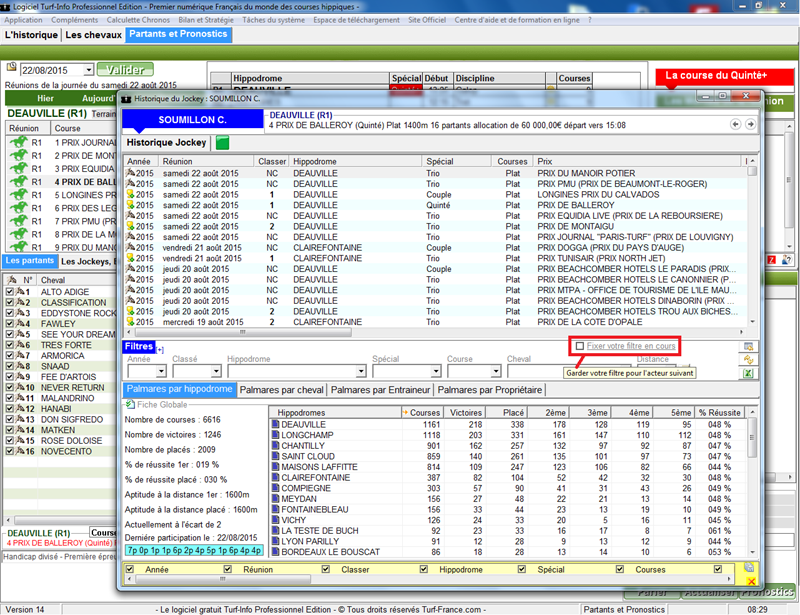800x615 pixels.
Task: Click the document icon beside LONGCHAMP
Action: [276, 435]
